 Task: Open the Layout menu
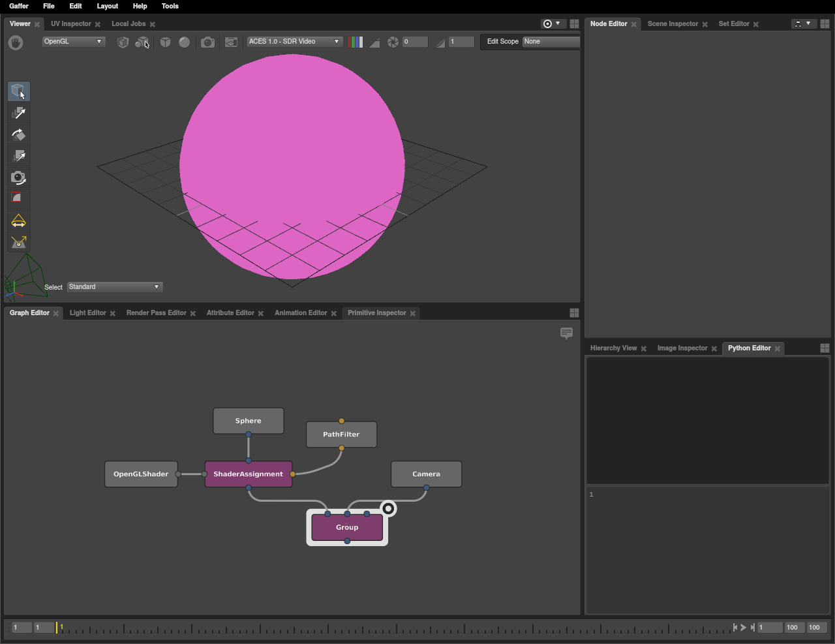pos(108,6)
